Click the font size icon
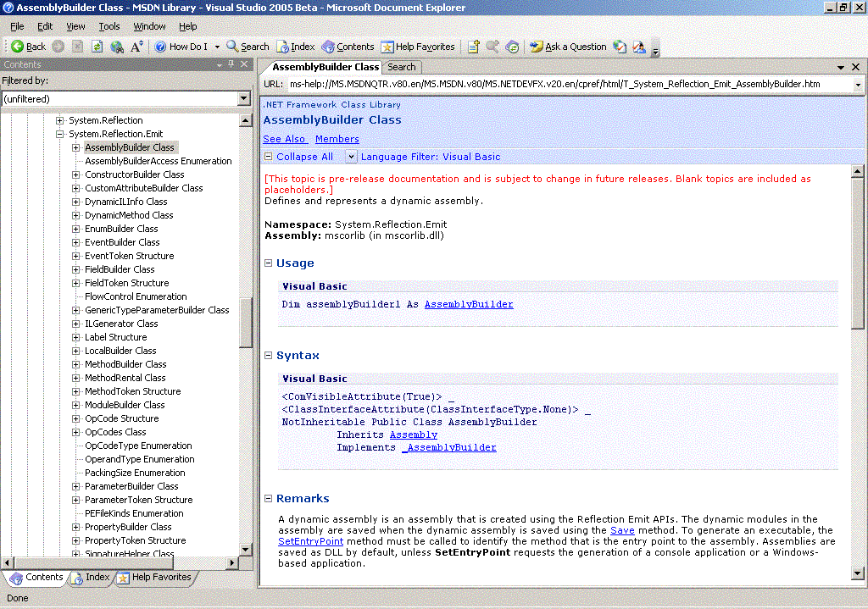Viewport: 868px width, 609px height. point(136,47)
